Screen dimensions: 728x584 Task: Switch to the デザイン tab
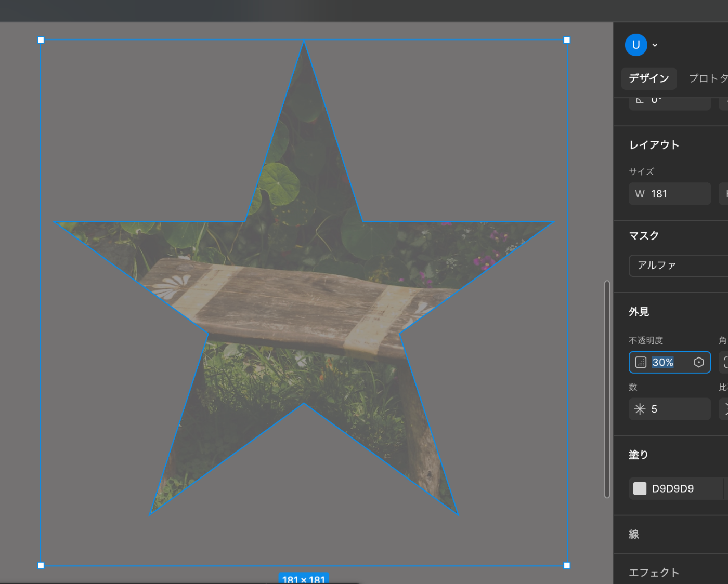coord(649,78)
